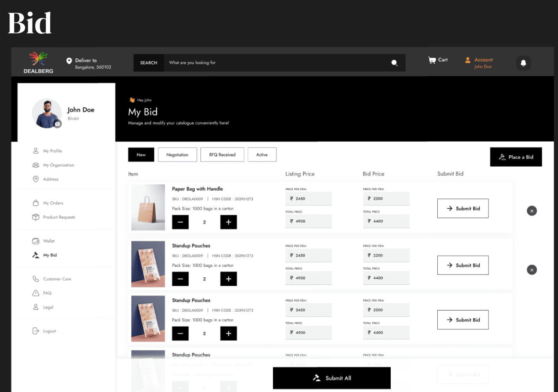Click the SEARCH label button

click(x=149, y=63)
